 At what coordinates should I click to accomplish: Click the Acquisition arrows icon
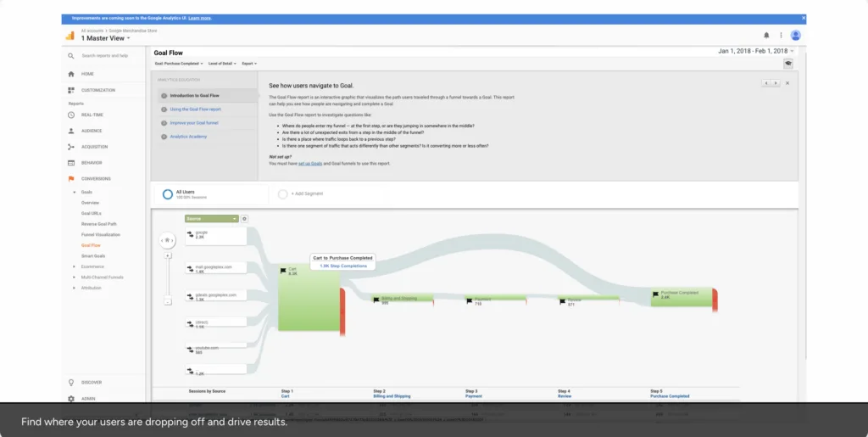coord(71,147)
